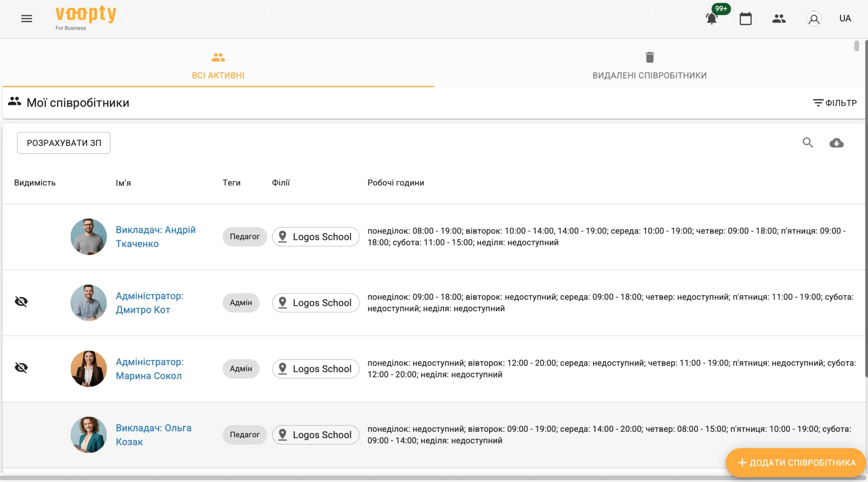The width and height of the screenshot is (868, 482).
Task: Open notifications bell with 99+ badge
Action: [x=712, y=19]
